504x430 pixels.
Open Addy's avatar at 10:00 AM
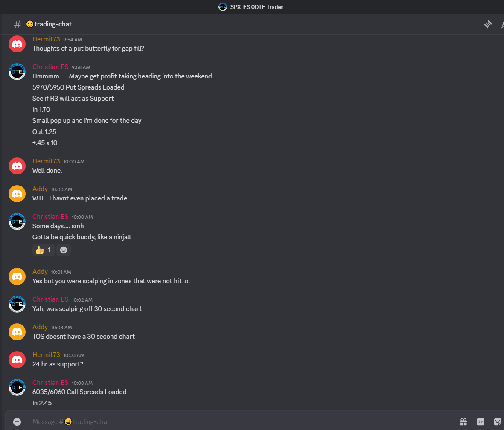click(x=17, y=194)
